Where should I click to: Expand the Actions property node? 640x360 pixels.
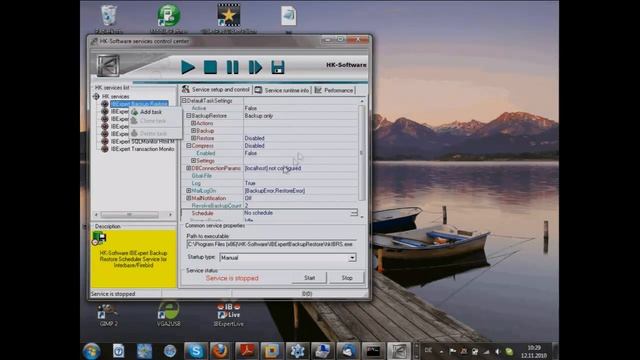point(194,123)
